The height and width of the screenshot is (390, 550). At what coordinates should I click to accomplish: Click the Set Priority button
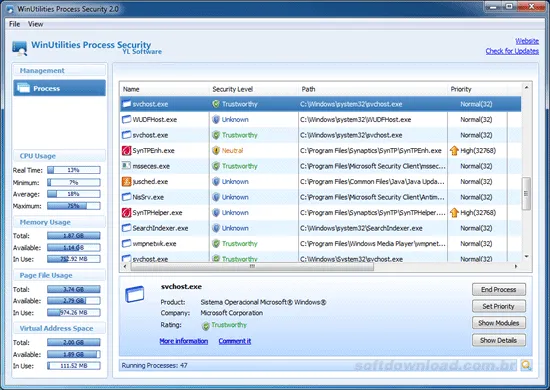click(x=498, y=306)
